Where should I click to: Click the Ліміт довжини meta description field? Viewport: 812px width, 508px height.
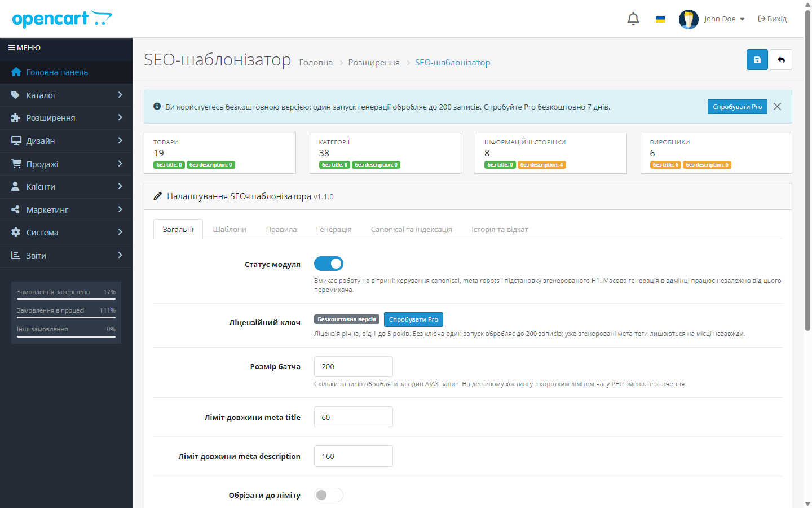(354, 456)
